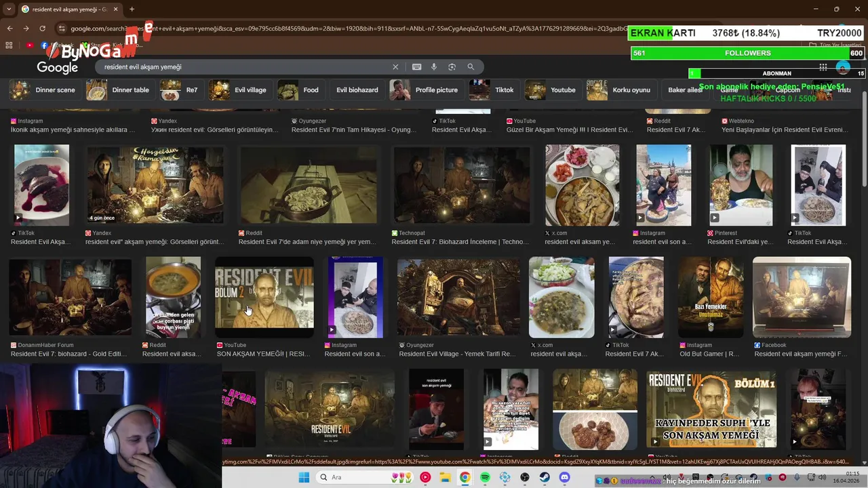
Task: Click inside the Google search text box
Action: pos(244,67)
